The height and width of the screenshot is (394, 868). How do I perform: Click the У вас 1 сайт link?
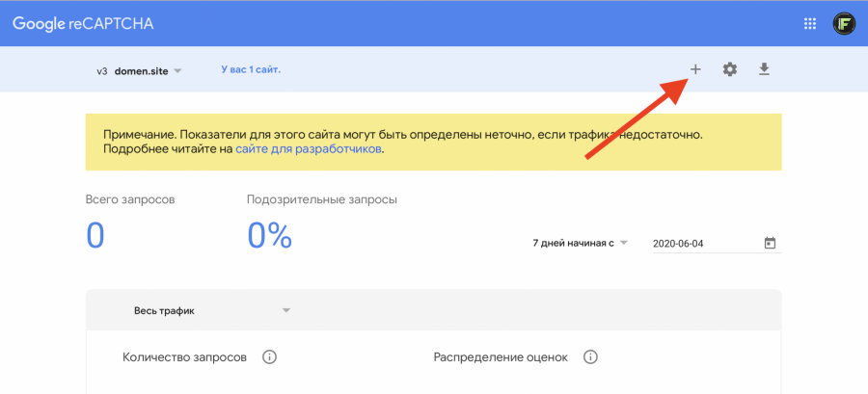(x=251, y=69)
